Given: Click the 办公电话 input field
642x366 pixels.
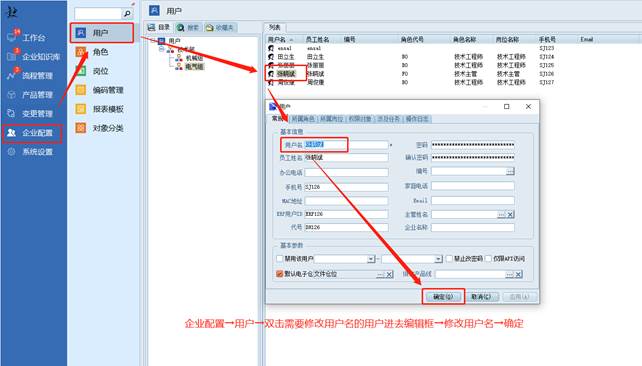Looking at the screenshot, I should [346, 172].
